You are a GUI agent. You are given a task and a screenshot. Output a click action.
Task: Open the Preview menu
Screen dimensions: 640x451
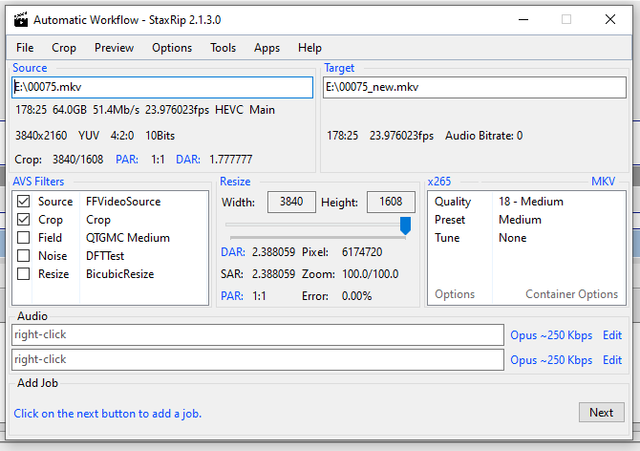coord(114,48)
